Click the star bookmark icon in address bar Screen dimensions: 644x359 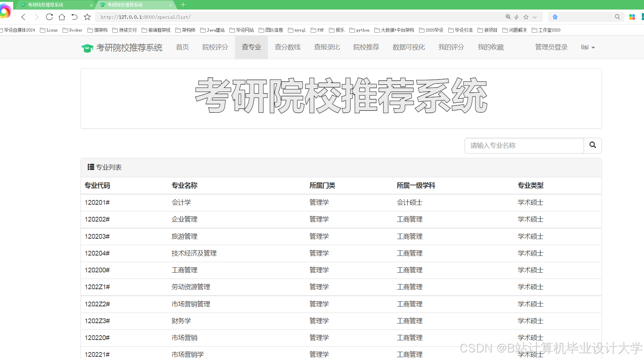click(x=87, y=17)
